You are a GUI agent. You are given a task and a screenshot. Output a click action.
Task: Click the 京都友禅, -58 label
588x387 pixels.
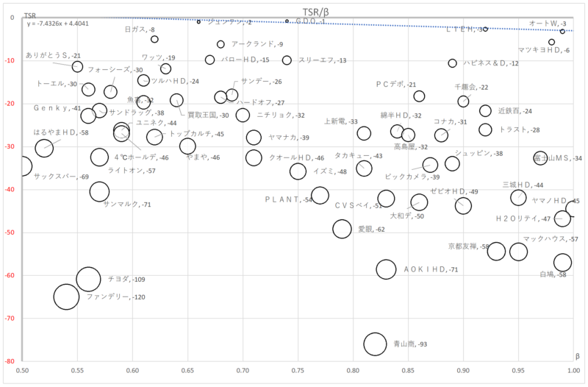coord(469,246)
